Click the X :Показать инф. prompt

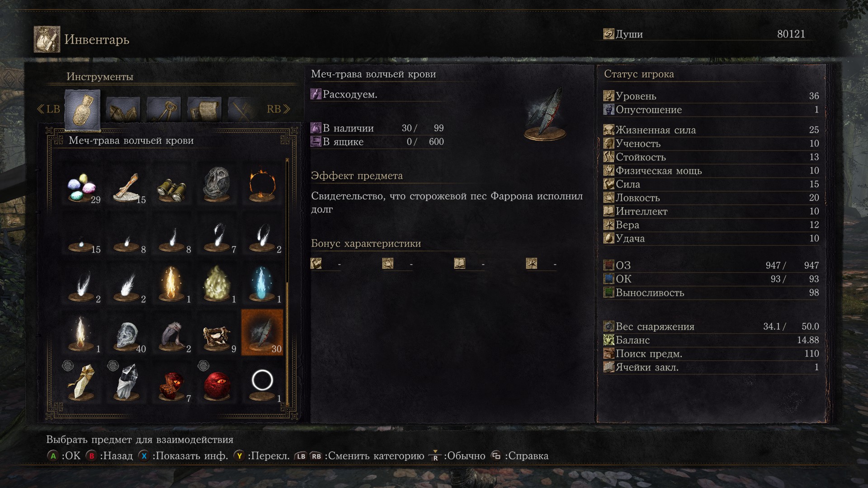coord(183,455)
